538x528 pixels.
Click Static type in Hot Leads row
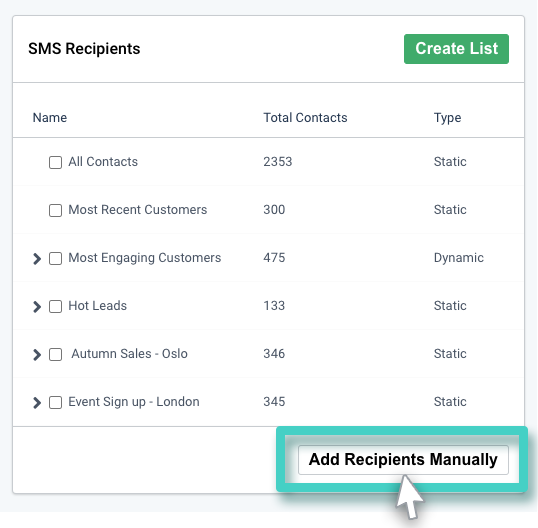[x=450, y=306]
